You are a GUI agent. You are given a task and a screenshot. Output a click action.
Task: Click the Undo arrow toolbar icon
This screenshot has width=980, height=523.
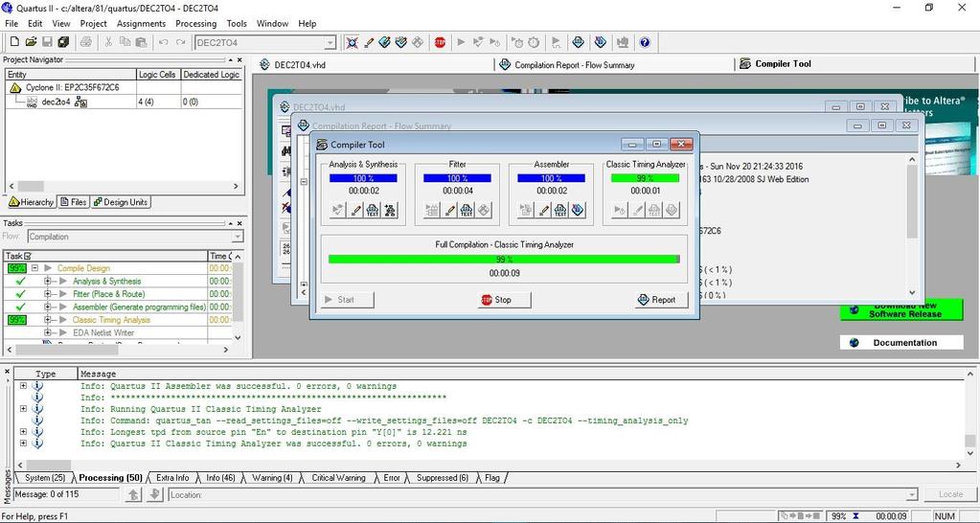[x=163, y=42]
